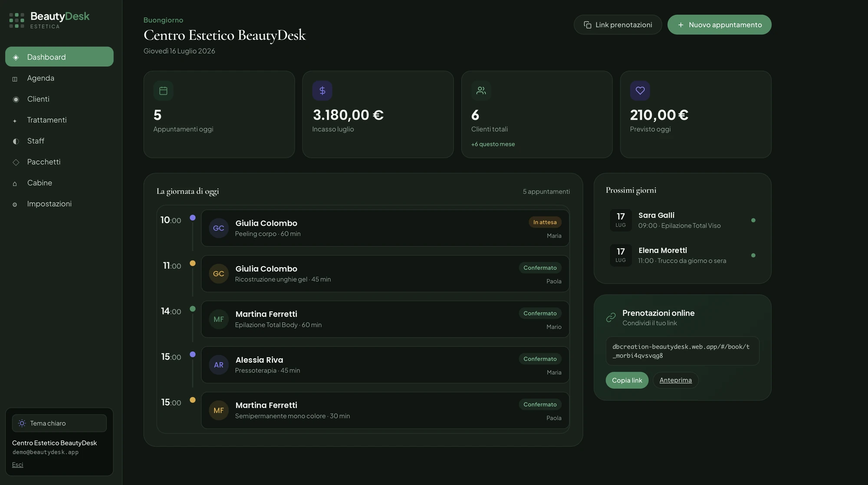The width and height of the screenshot is (868, 485).
Task: Click the purple timeline dot at 10:00
Action: (193, 218)
